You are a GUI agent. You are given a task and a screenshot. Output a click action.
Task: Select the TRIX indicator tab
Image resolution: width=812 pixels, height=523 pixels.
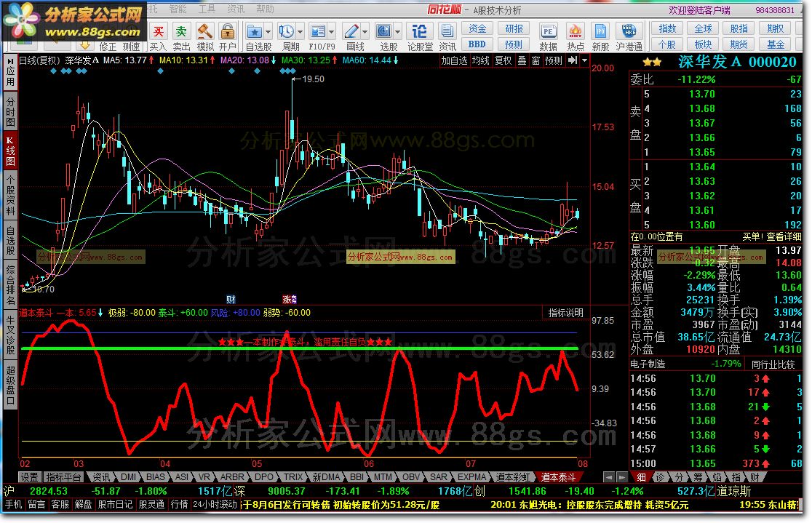(292, 477)
